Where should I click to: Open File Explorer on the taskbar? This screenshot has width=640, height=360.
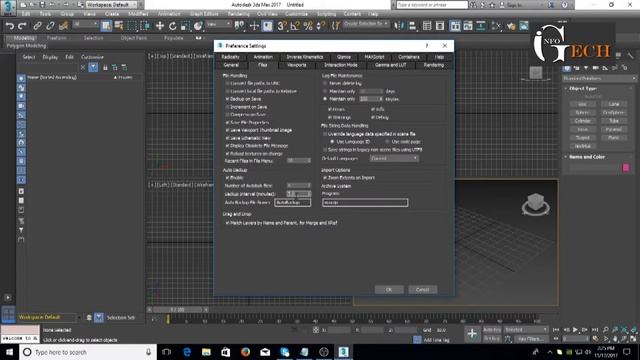point(207,352)
